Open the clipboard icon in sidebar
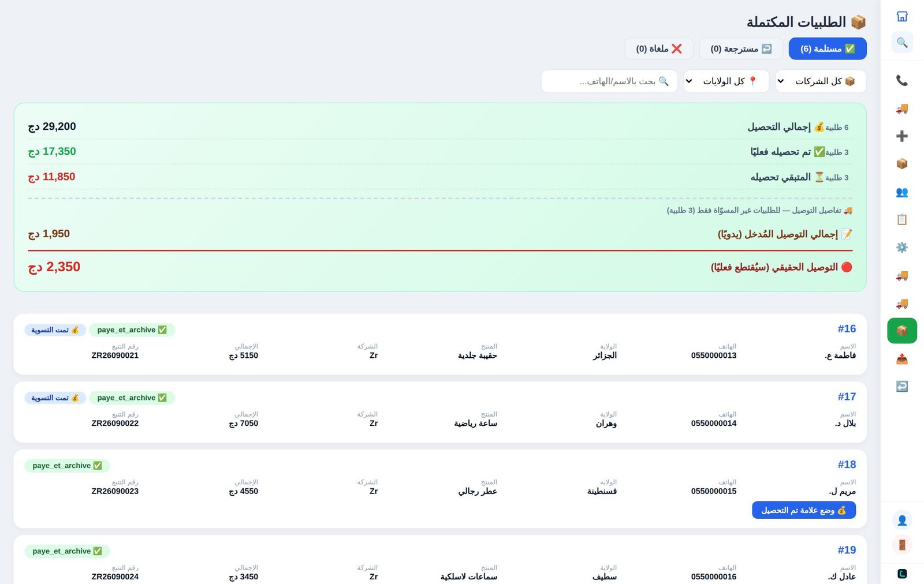Viewport: 924px width, 584px height. pyautogui.click(x=902, y=219)
